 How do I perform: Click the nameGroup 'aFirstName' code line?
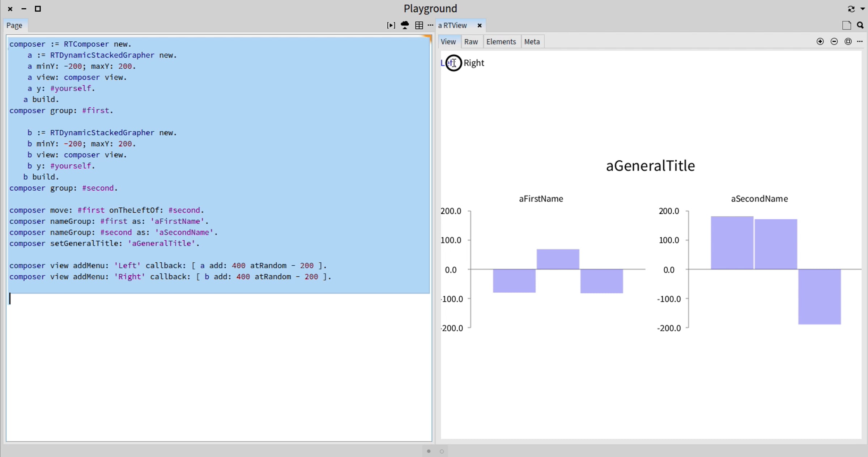click(109, 221)
